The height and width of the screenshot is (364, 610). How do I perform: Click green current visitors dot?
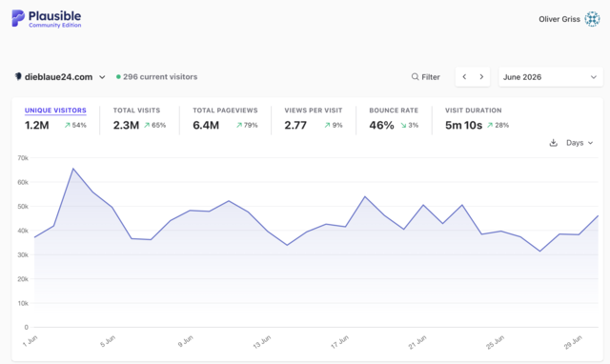point(118,76)
